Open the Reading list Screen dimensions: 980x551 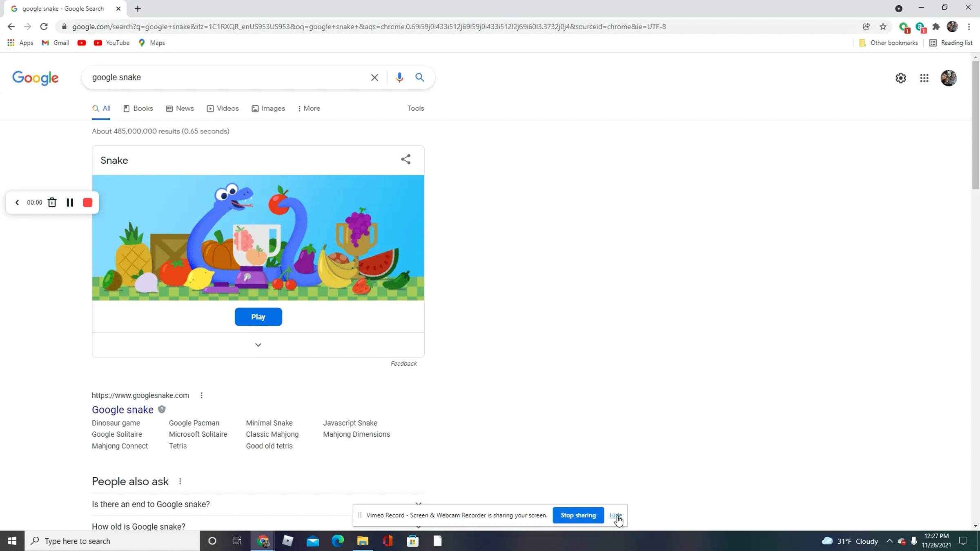click(951, 43)
